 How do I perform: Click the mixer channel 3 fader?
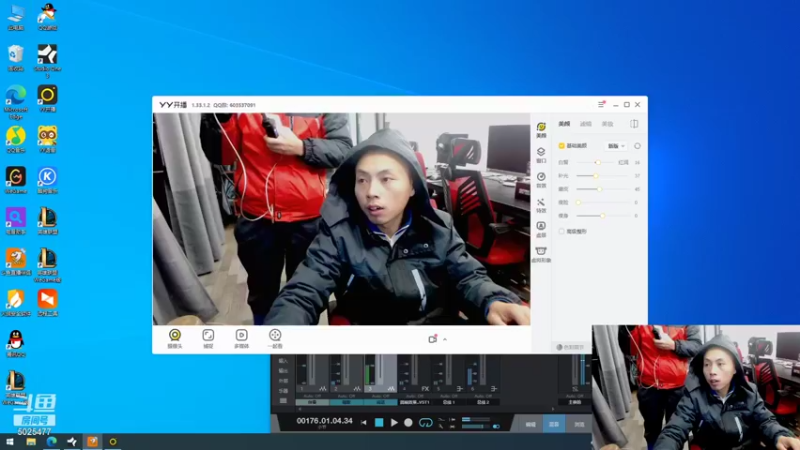tap(379, 370)
